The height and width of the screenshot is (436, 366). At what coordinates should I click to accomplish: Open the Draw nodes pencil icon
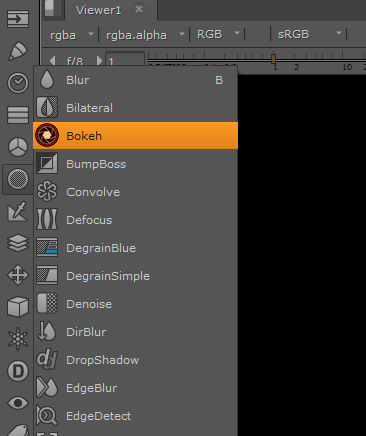[x=18, y=51]
